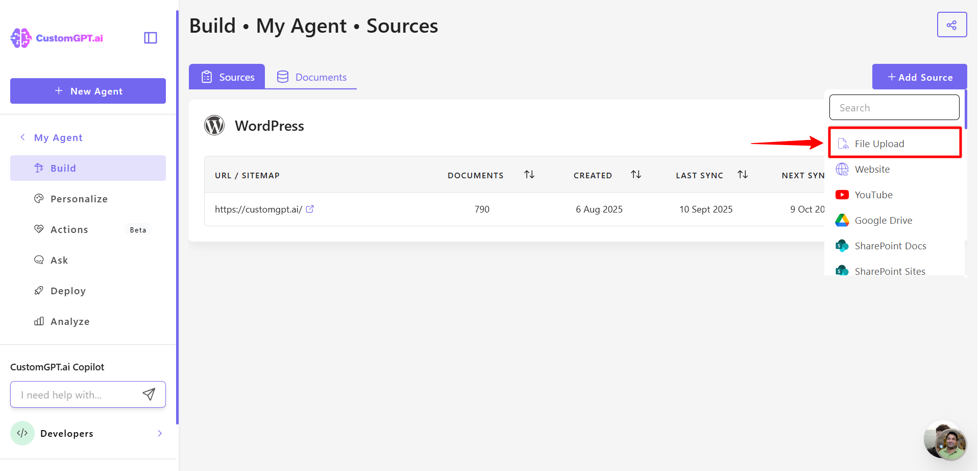Click the My Agent link
Screen dimensions: 980x471
pos(58,137)
